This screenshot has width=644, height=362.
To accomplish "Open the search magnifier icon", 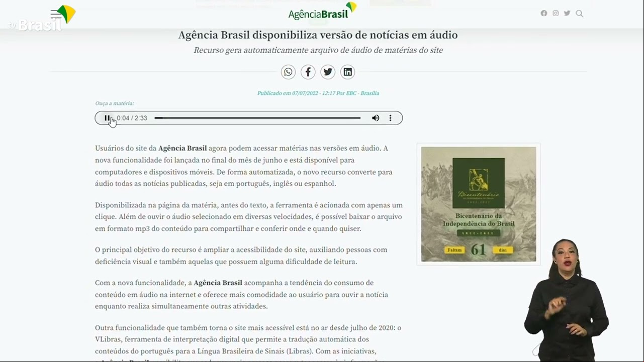I will coord(579,14).
